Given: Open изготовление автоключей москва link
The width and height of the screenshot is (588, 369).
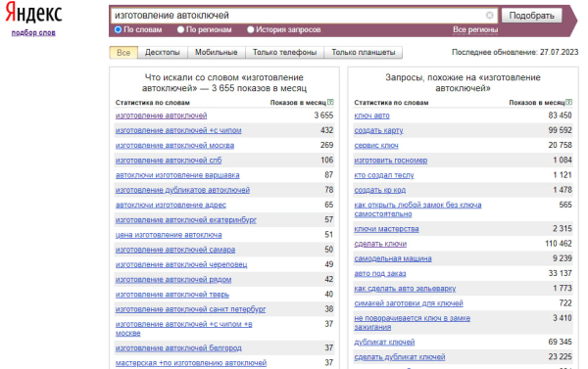Looking at the screenshot, I should pyautogui.click(x=174, y=146).
